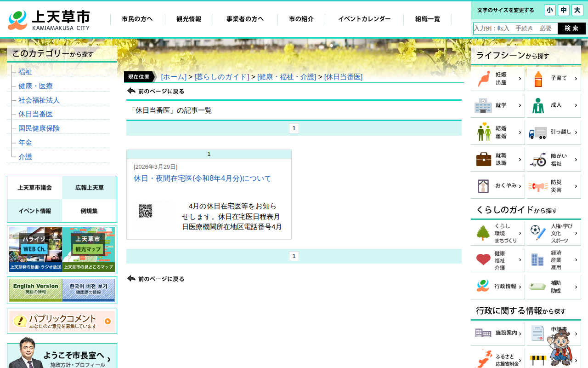
Task: Open the 就学 school building icon
Action: 498,105
